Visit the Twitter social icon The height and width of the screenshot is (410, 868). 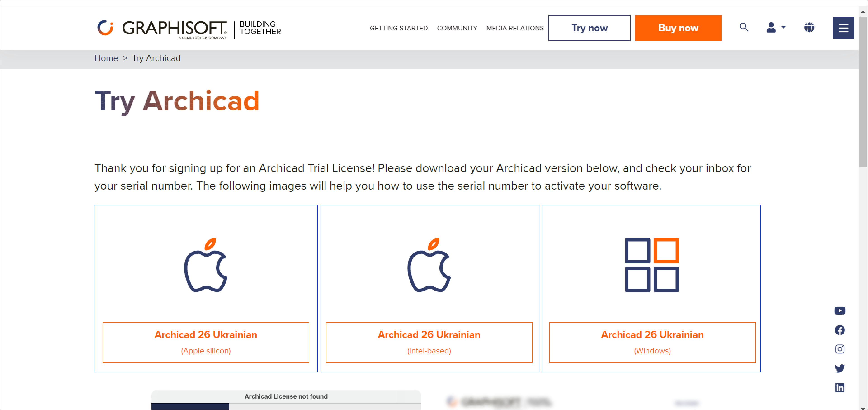(x=840, y=368)
